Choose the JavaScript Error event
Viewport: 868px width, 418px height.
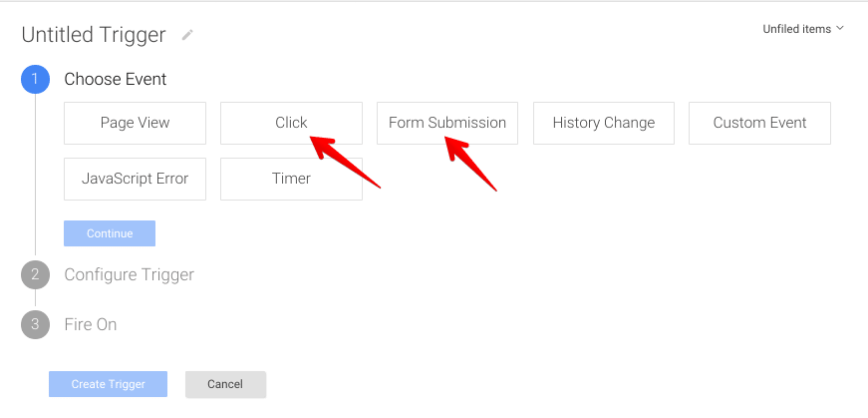coord(136,179)
